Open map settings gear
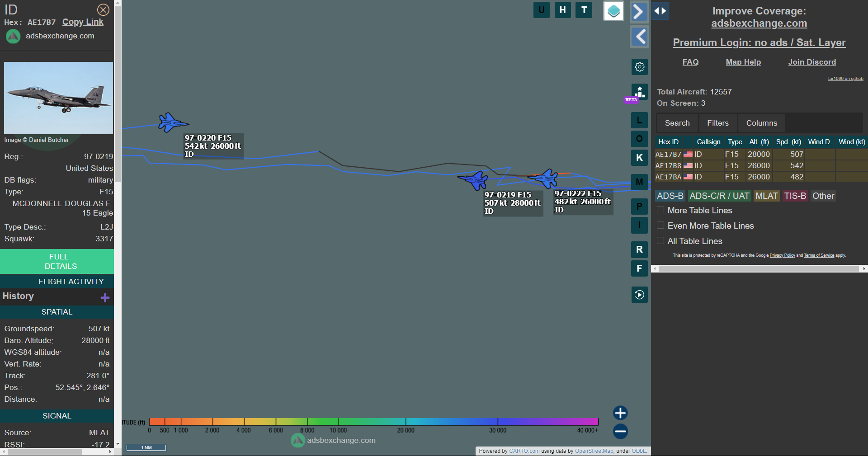Screen dimensions: 868x456 [639, 67]
